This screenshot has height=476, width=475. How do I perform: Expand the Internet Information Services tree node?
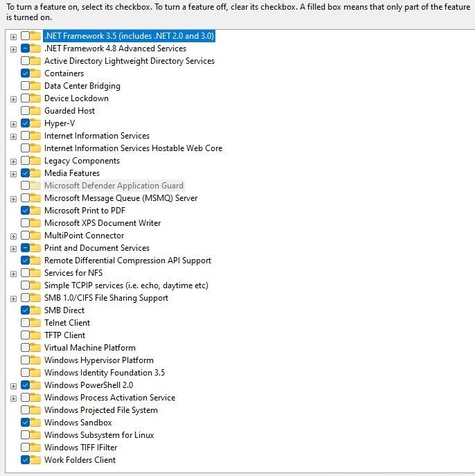coord(13,136)
